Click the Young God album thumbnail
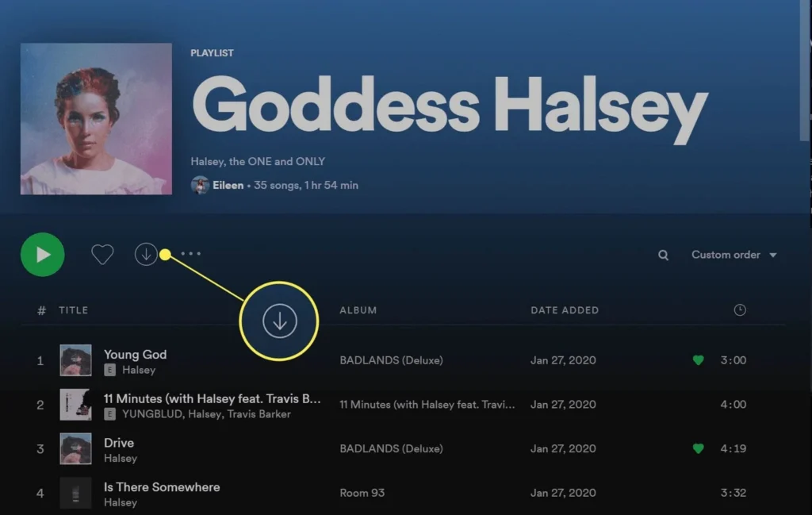The height and width of the screenshot is (515, 812). [75, 360]
